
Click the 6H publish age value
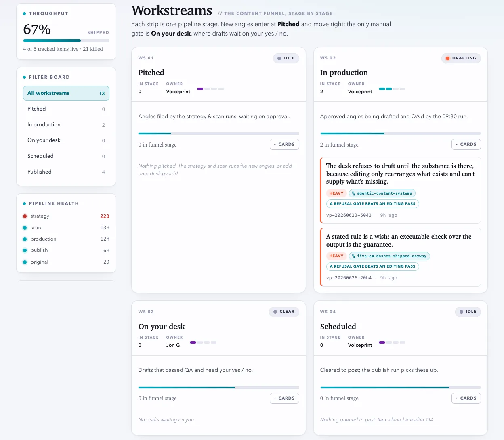coord(106,251)
